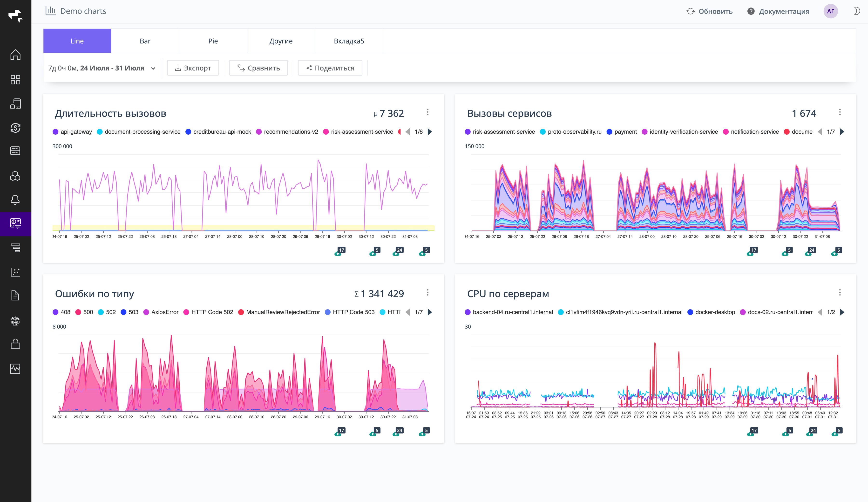
Task: Click the bar chart icon beside Demo charts
Action: [51, 11]
